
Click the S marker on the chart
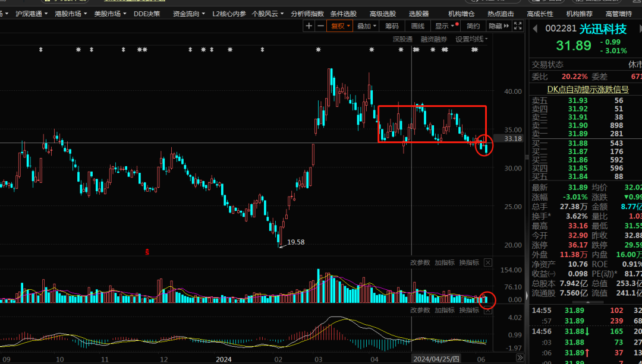click(x=147, y=252)
